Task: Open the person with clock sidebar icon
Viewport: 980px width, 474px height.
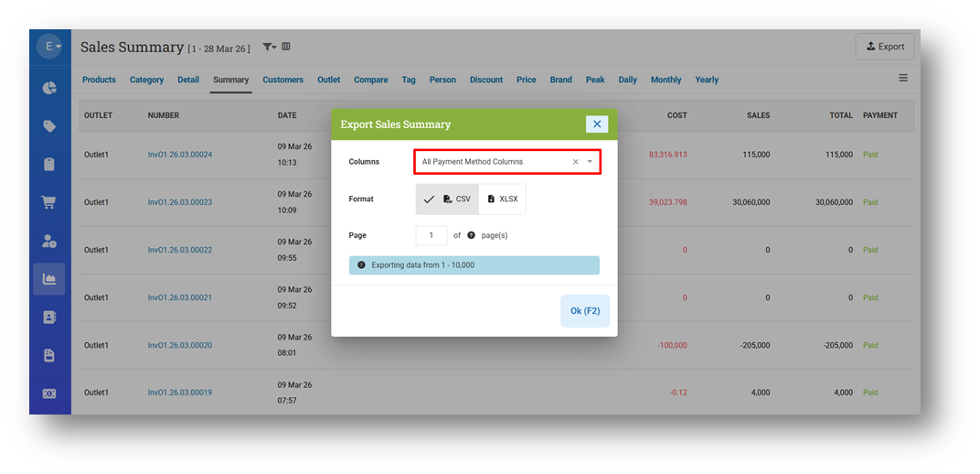Action: [49, 242]
